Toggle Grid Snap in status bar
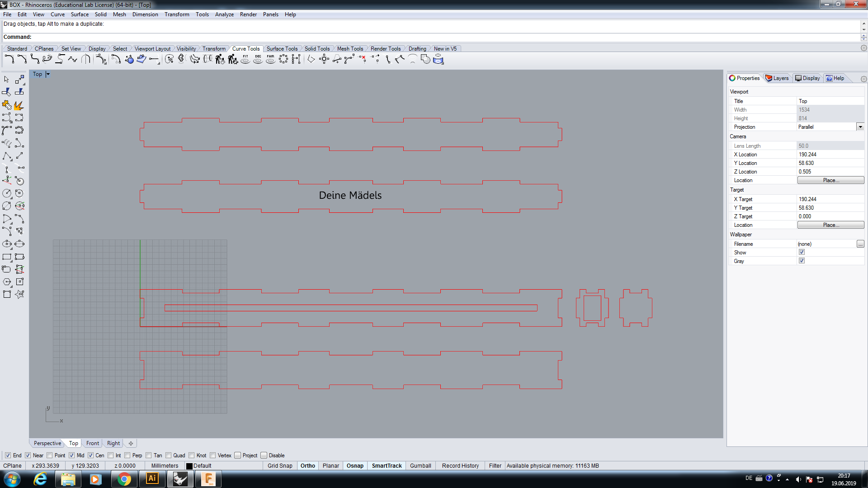This screenshot has width=868, height=488. 279,466
